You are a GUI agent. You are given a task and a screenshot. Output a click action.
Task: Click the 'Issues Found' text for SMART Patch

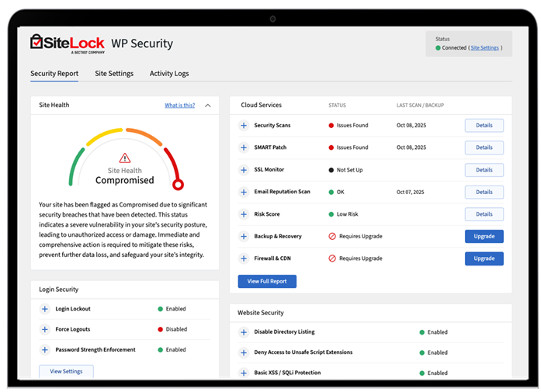coord(352,147)
